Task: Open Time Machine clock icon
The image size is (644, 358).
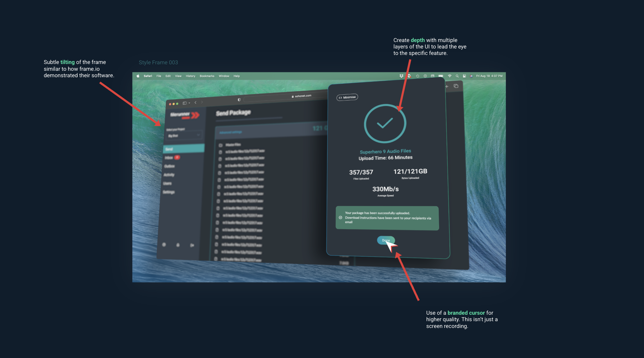Action: click(418, 76)
